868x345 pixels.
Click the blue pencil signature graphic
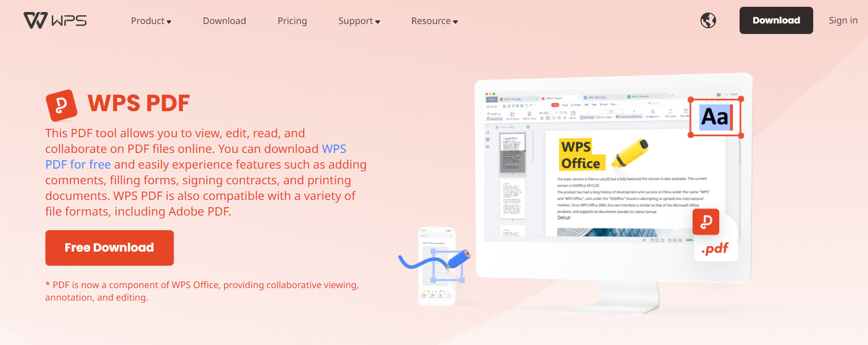[x=434, y=259]
